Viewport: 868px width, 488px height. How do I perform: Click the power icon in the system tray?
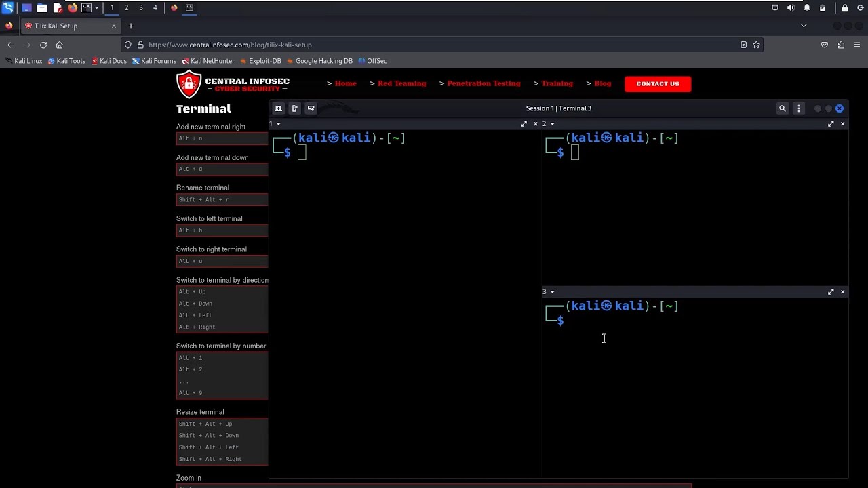(x=860, y=8)
